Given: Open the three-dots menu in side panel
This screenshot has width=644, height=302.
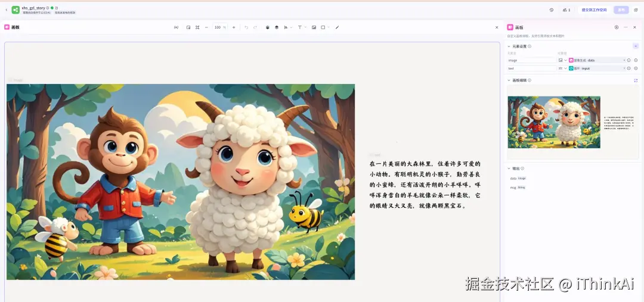Looking at the screenshot, I should coord(626,27).
